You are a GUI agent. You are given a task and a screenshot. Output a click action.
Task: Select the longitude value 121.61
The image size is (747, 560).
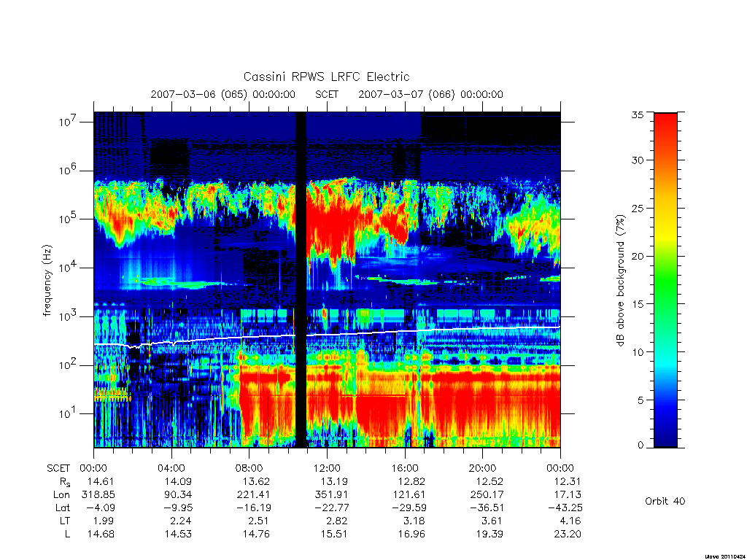409,495
